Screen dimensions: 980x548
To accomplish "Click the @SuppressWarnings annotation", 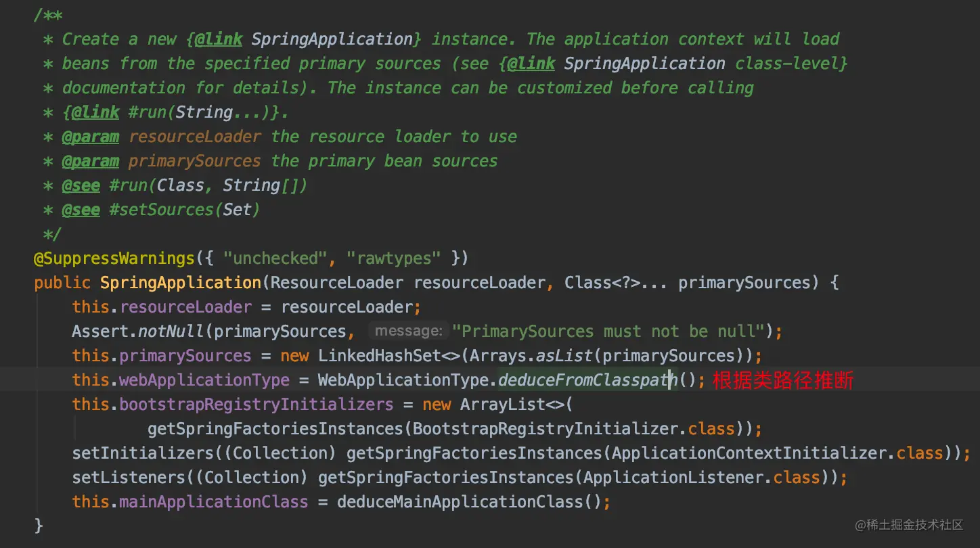I will coord(114,258).
